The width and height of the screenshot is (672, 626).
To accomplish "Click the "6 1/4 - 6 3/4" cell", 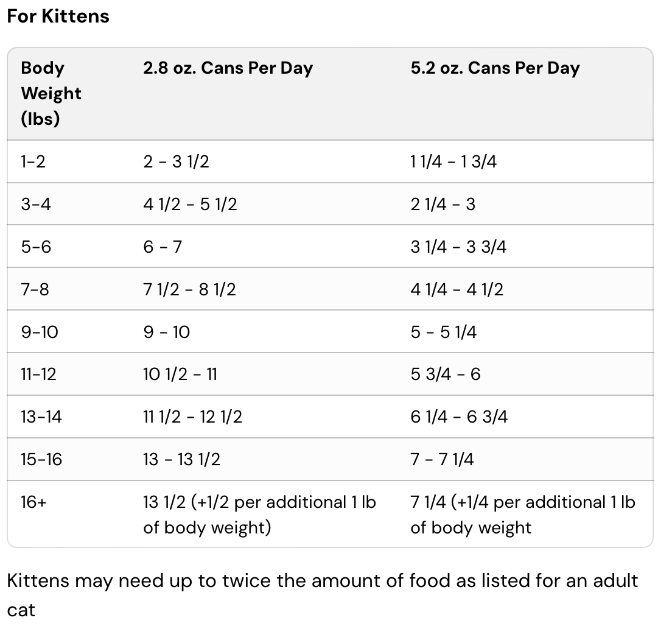I will (x=459, y=417).
